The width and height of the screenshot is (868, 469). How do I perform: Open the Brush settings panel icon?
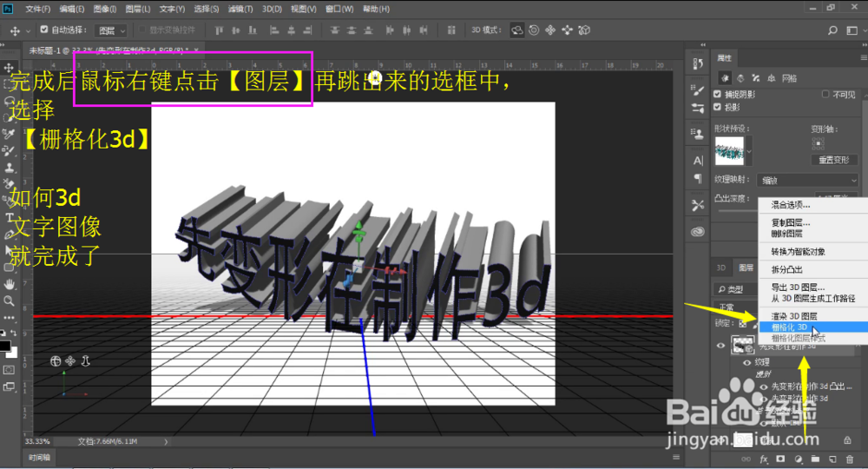[698, 90]
